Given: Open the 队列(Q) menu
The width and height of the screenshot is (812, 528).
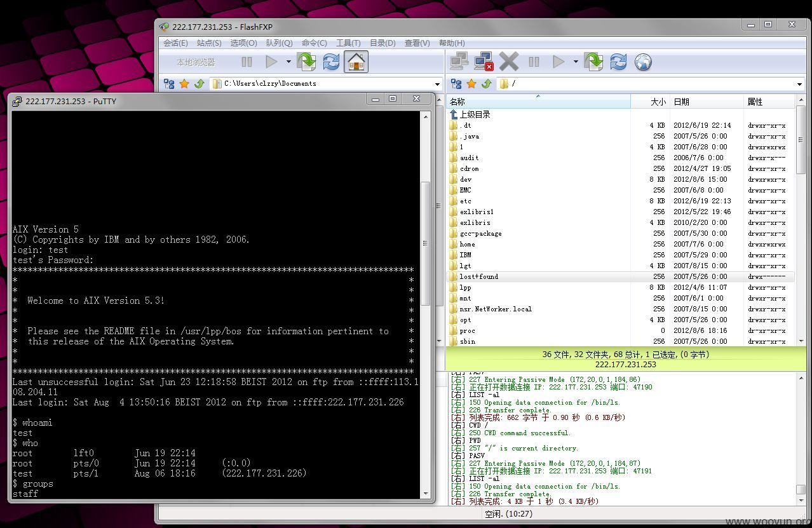Looking at the screenshot, I should (279, 43).
